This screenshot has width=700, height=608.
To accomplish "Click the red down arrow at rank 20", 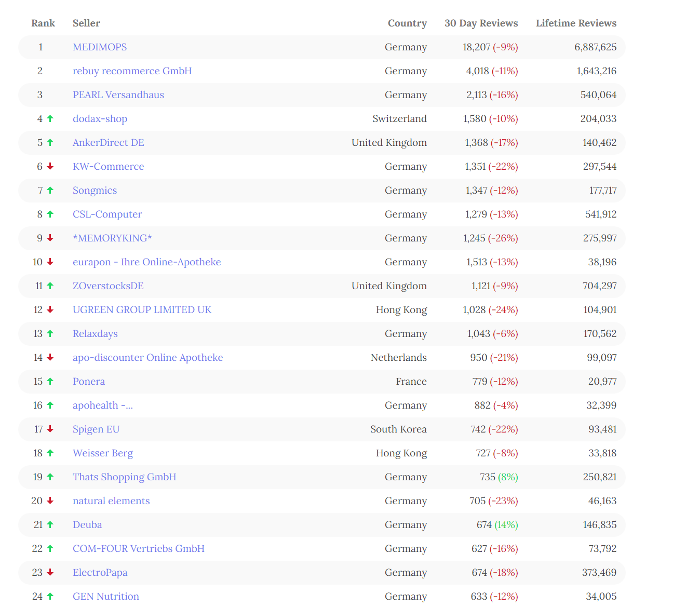I will 50,501.
